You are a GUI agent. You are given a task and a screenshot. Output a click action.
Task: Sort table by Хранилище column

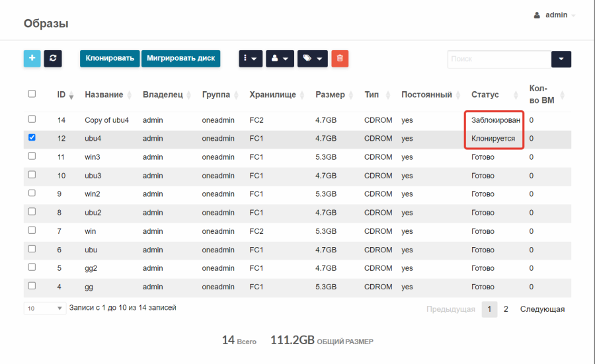point(276,94)
